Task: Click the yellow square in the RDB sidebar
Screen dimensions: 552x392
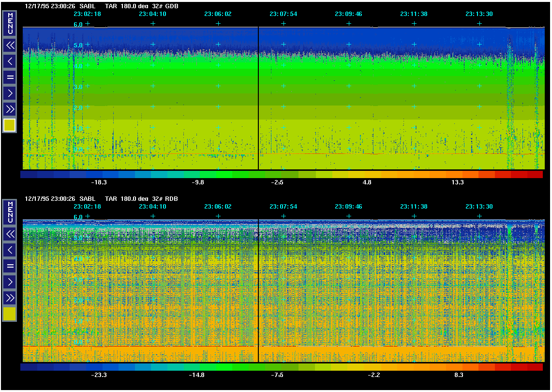Action: (x=10, y=314)
